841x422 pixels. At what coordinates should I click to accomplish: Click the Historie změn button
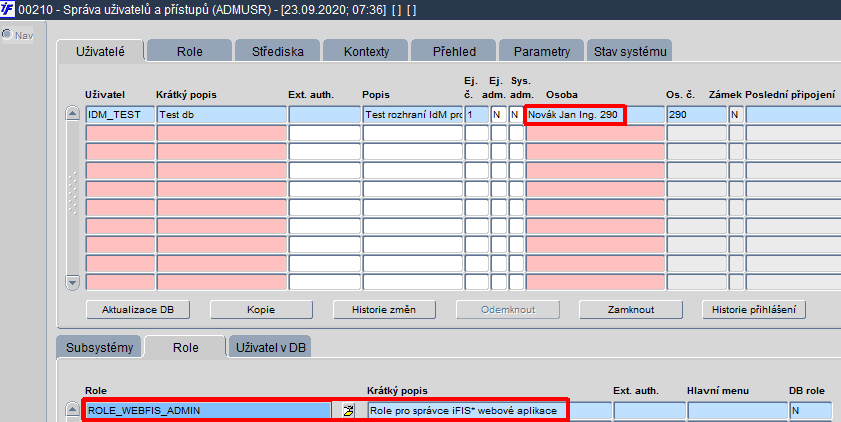(384, 309)
